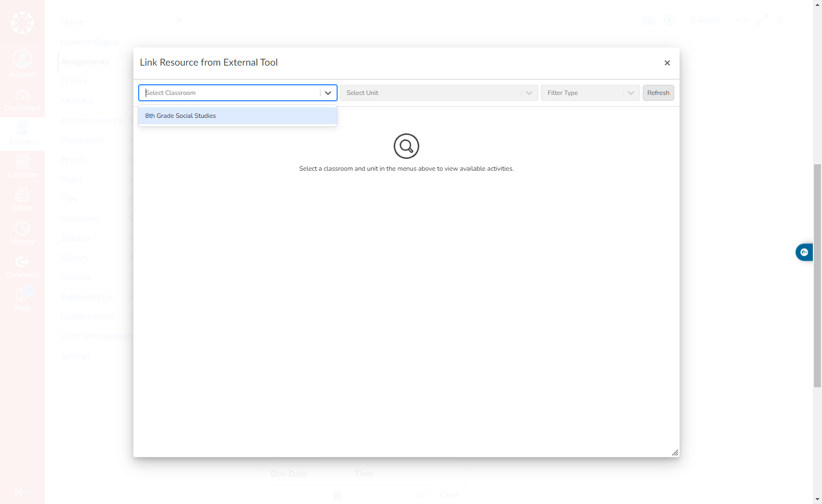Open Quizzes course link
Image resolution: width=822 pixels, height=504 pixels.
pyautogui.click(x=75, y=277)
